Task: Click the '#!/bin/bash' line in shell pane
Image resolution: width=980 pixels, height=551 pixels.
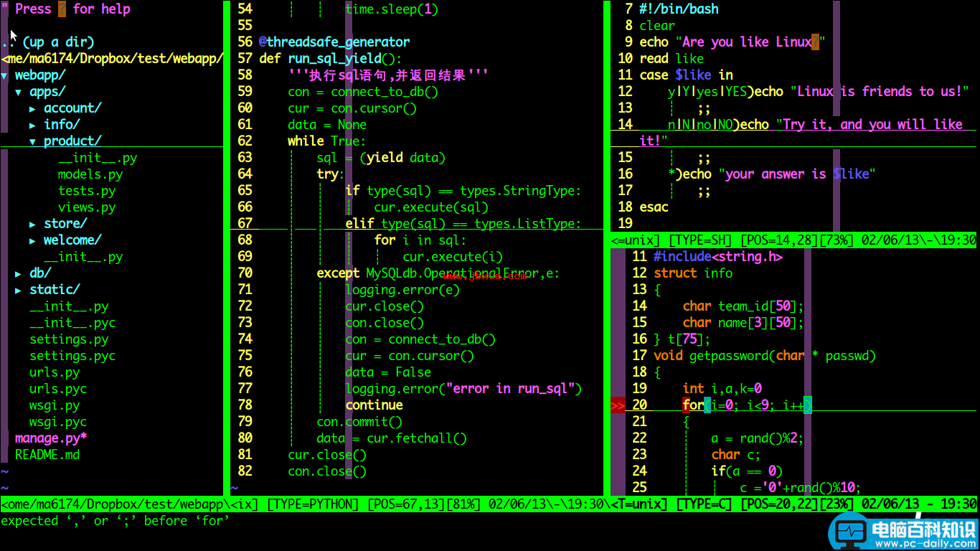Action: pyautogui.click(x=679, y=9)
